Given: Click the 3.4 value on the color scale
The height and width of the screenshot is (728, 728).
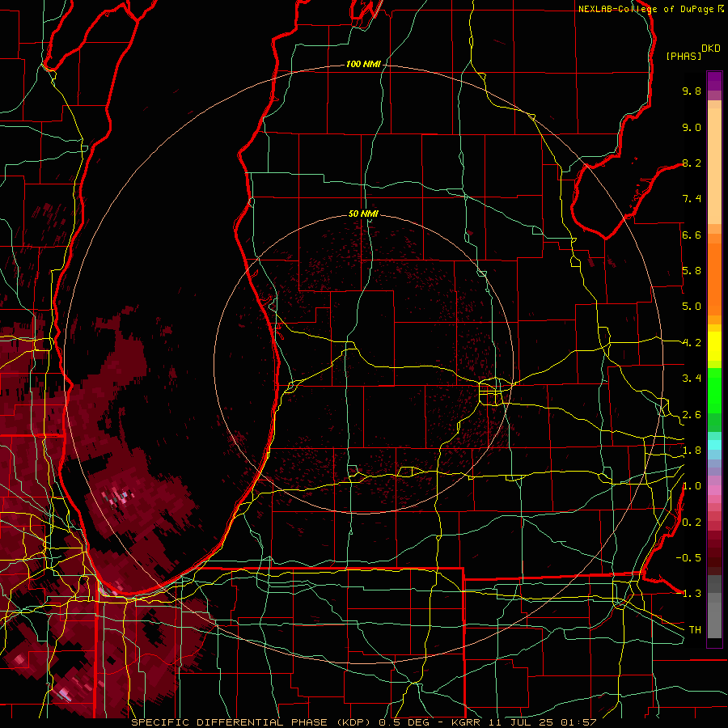Looking at the screenshot, I should (692, 379).
